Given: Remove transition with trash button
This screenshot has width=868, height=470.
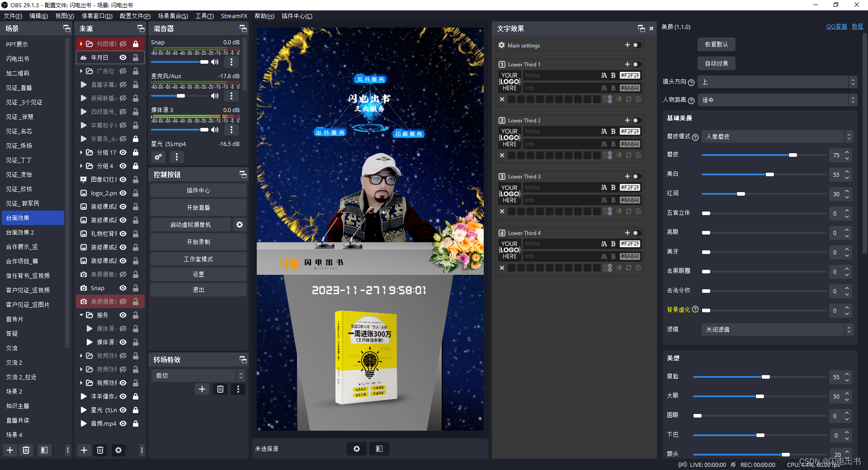Looking at the screenshot, I should pyautogui.click(x=220, y=389).
